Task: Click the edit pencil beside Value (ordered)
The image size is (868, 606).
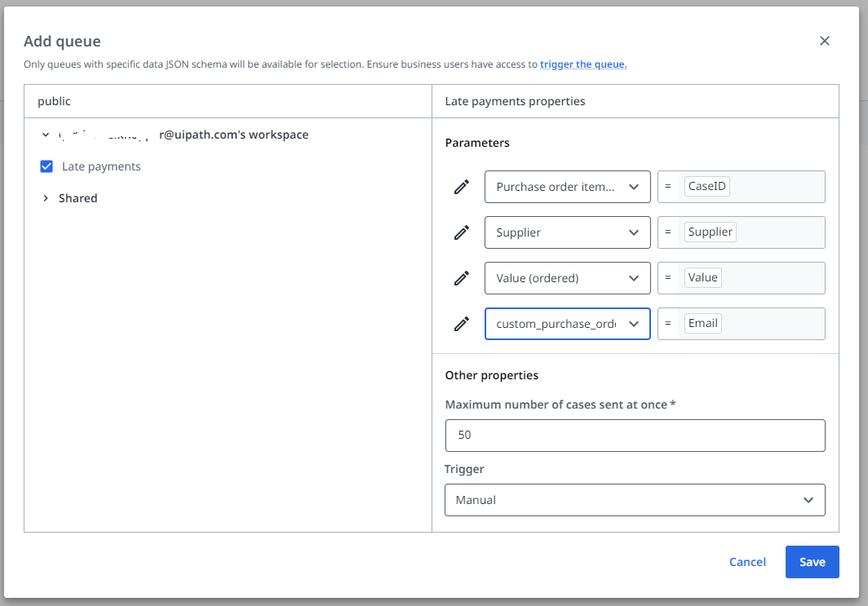Action: pos(462,278)
